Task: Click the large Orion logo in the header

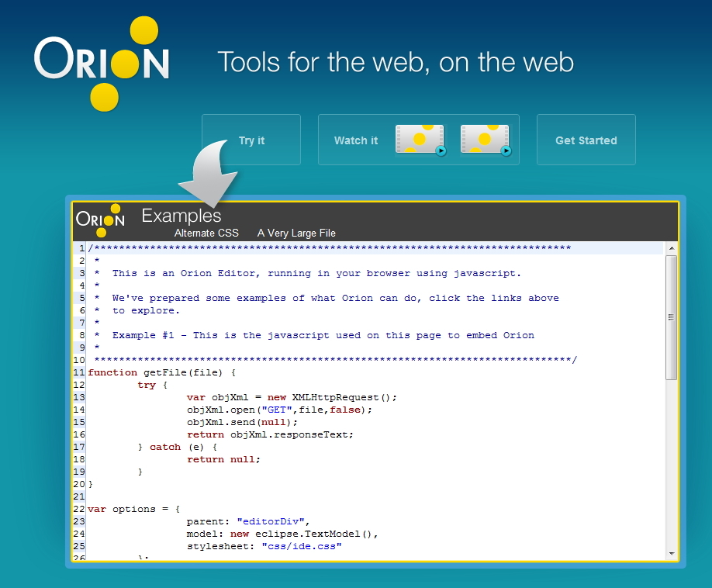Action: pos(102,64)
